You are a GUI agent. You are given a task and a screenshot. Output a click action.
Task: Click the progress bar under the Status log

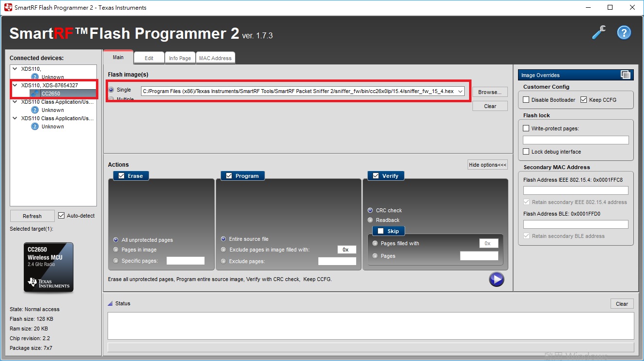(370, 347)
